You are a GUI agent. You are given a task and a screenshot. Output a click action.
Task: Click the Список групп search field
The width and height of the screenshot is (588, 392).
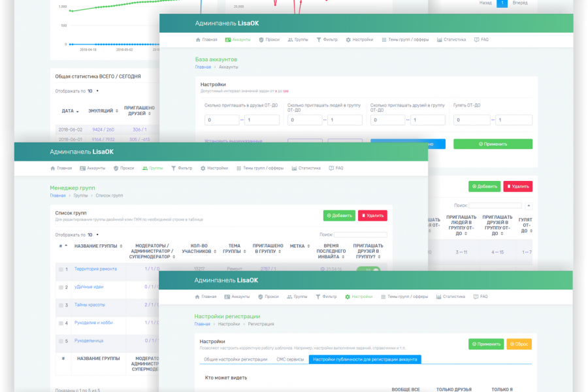(x=361, y=235)
